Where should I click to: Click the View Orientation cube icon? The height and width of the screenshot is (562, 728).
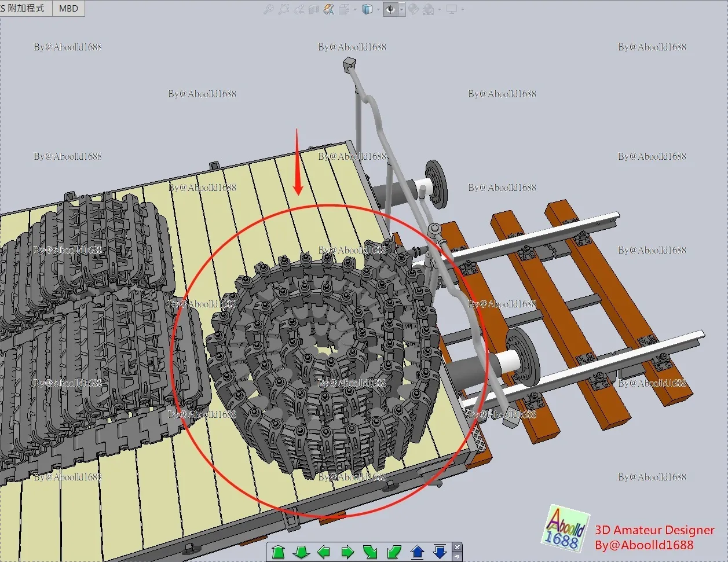[344, 9]
